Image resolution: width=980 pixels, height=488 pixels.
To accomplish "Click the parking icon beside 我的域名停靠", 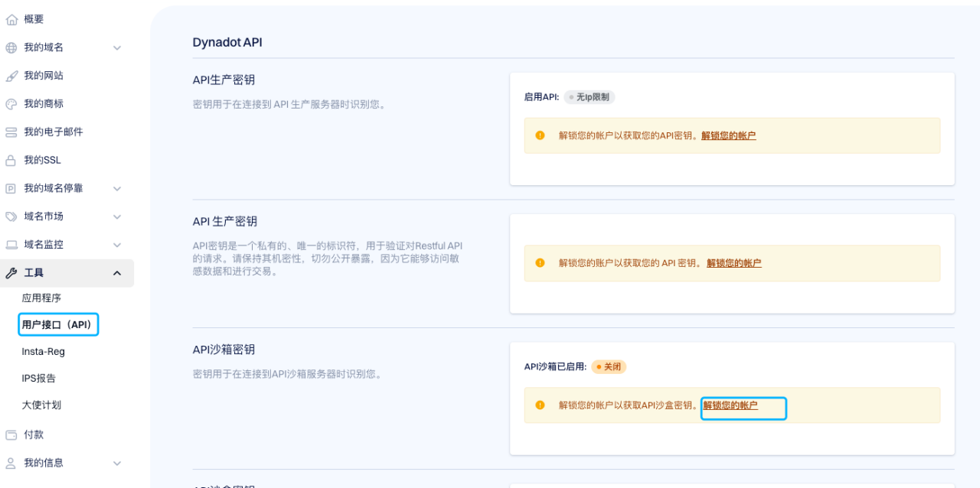I will coord(11,188).
